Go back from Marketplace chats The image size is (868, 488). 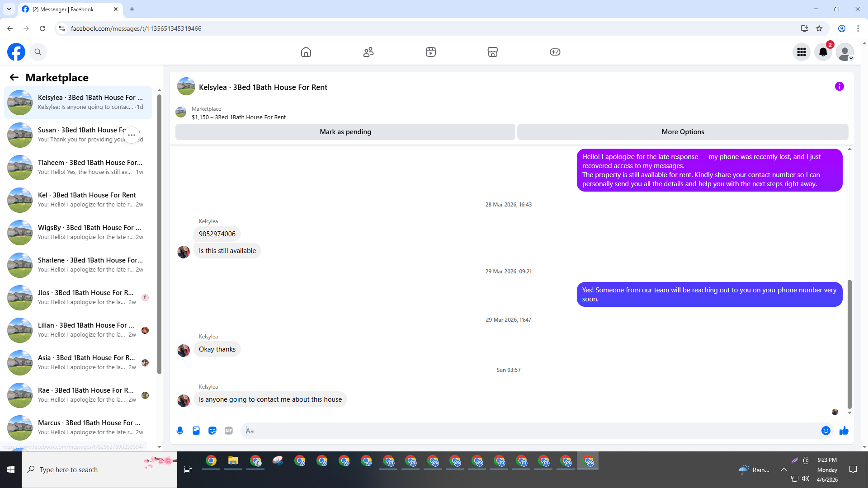(14, 77)
